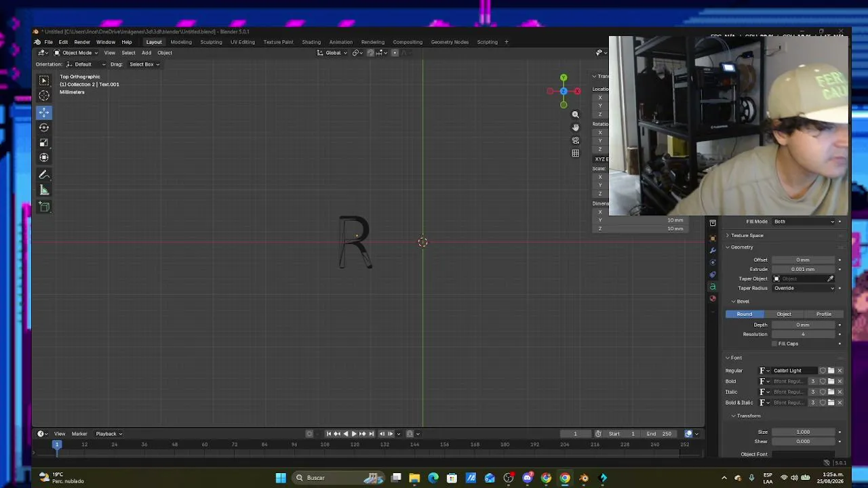868x488 pixels.
Task: Unlink the Regular font with X
Action: pos(840,371)
